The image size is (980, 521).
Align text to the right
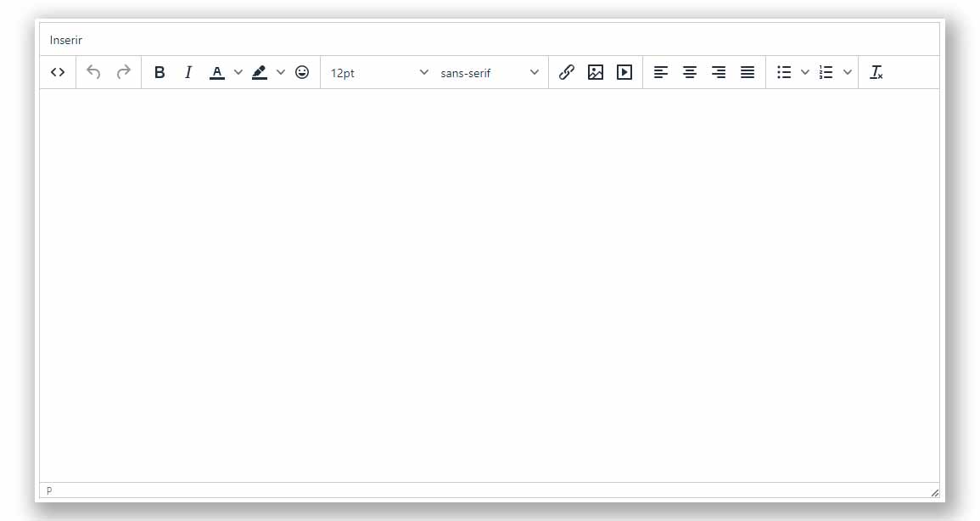pyautogui.click(x=719, y=72)
